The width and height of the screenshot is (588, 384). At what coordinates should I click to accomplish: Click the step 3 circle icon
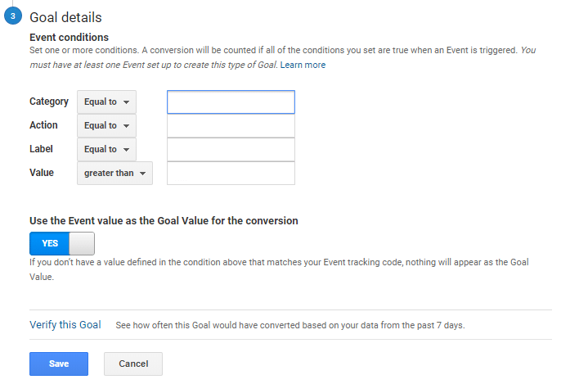13,16
